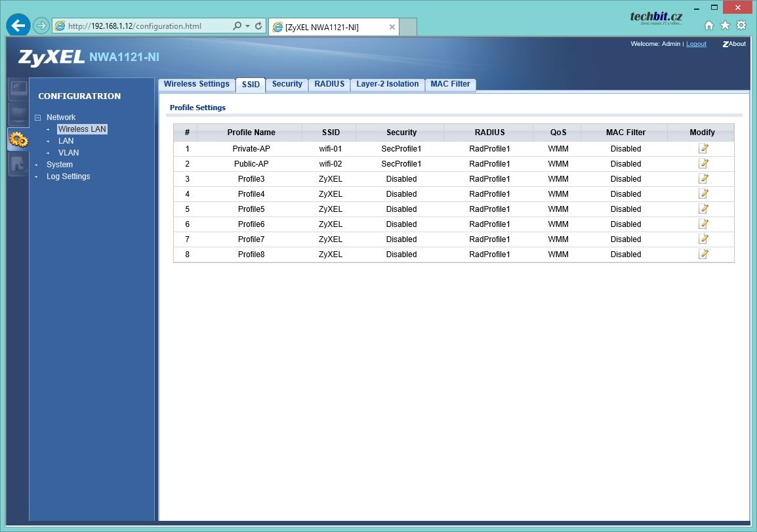
Task: Click the edit icon for Public-AP profile
Action: [x=703, y=164]
